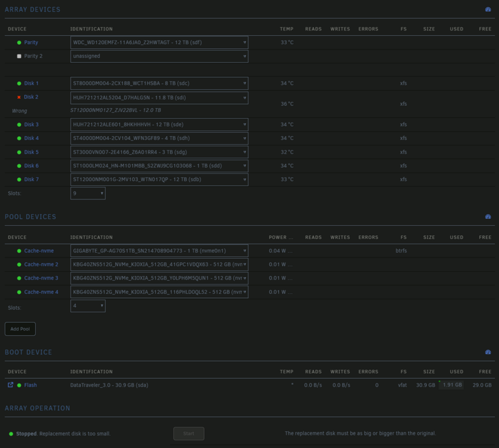The image size is (499, 448).
Task: Click the DataTraveler_3.0 identification text
Action: (109, 385)
